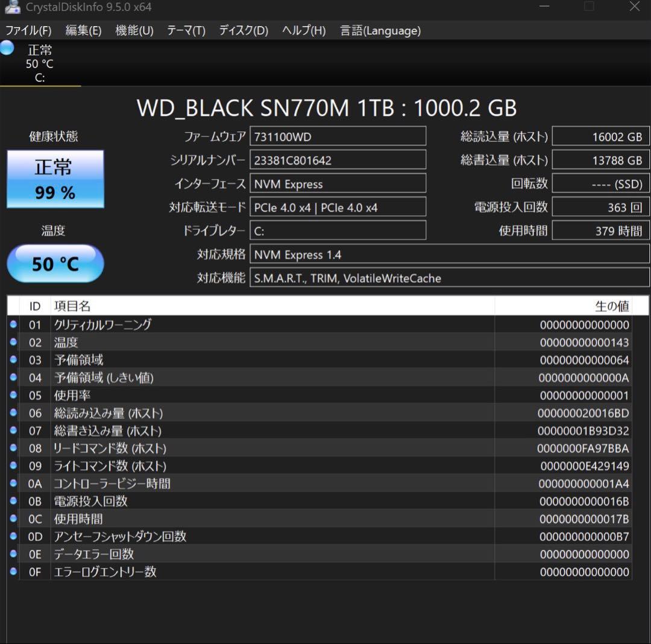Viewport: 651px width, 644px height.
Task: Click the serial number field 23381C801642
Action: click(x=338, y=159)
